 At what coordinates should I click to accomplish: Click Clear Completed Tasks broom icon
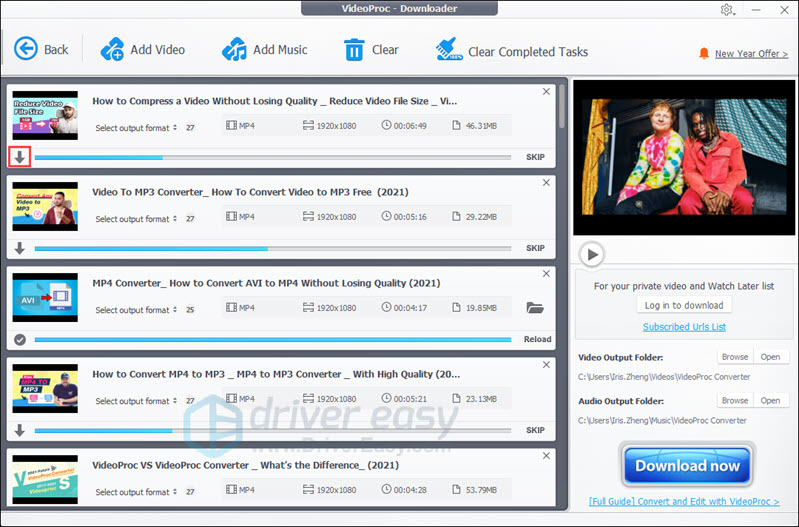coord(449,49)
